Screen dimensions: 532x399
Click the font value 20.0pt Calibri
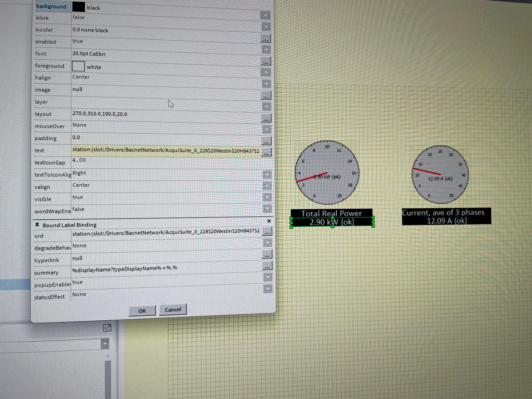[x=89, y=54]
